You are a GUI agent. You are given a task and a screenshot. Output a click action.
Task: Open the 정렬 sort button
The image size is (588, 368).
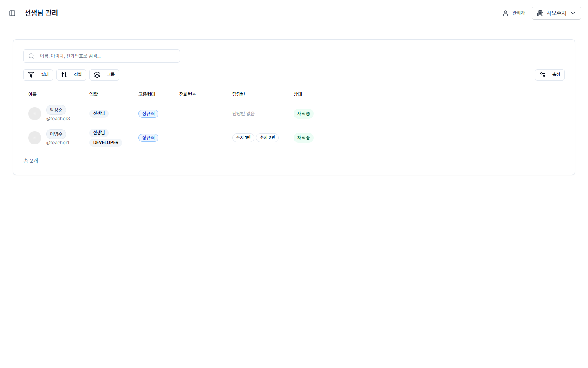(x=71, y=75)
